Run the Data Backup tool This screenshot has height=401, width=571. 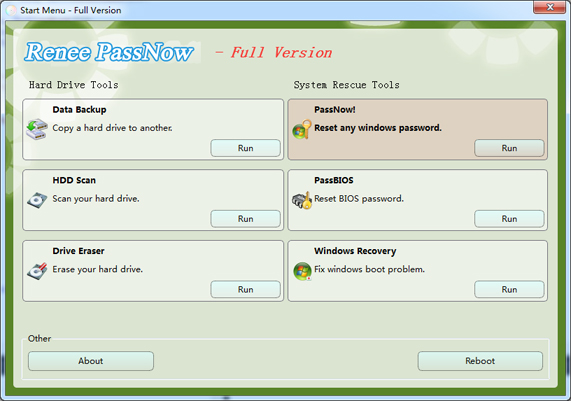[x=245, y=148]
